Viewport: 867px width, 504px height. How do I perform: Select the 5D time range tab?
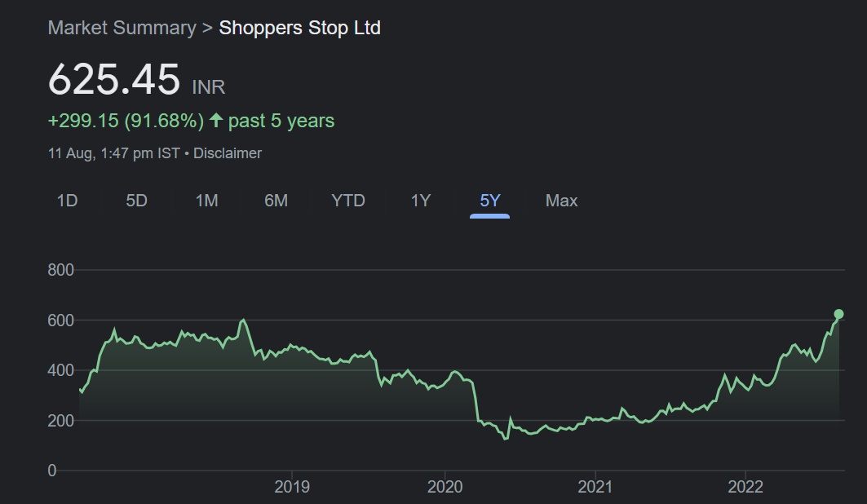(136, 201)
